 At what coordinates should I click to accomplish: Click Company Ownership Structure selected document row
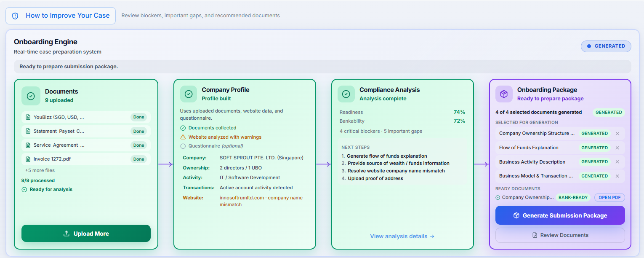pos(560,134)
